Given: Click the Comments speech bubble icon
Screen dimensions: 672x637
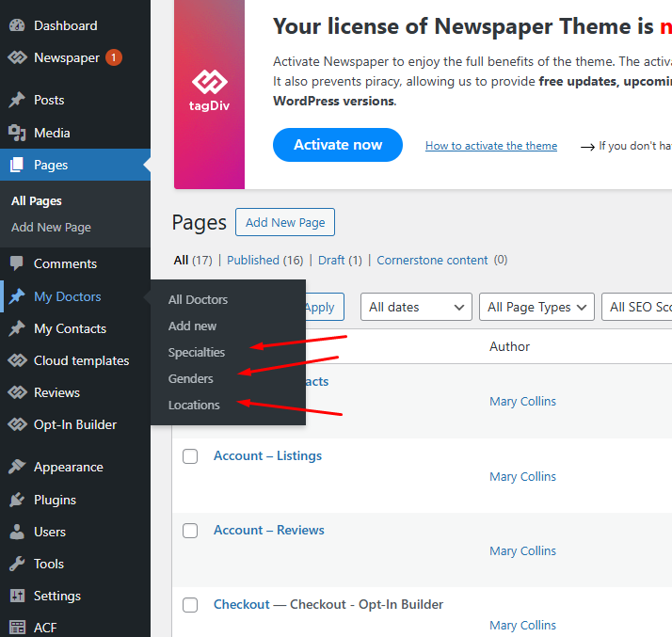Looking at the screenshot, I should click(17, 263).
